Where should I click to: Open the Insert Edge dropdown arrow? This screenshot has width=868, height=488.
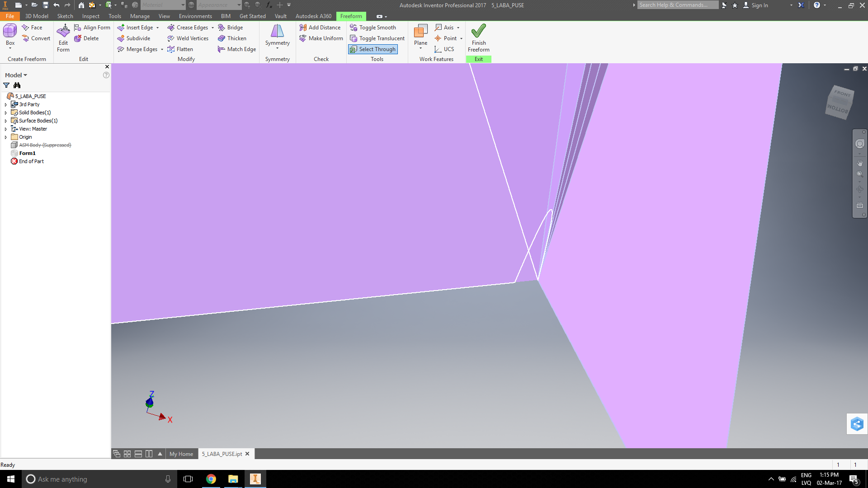[x=157, y=27]
